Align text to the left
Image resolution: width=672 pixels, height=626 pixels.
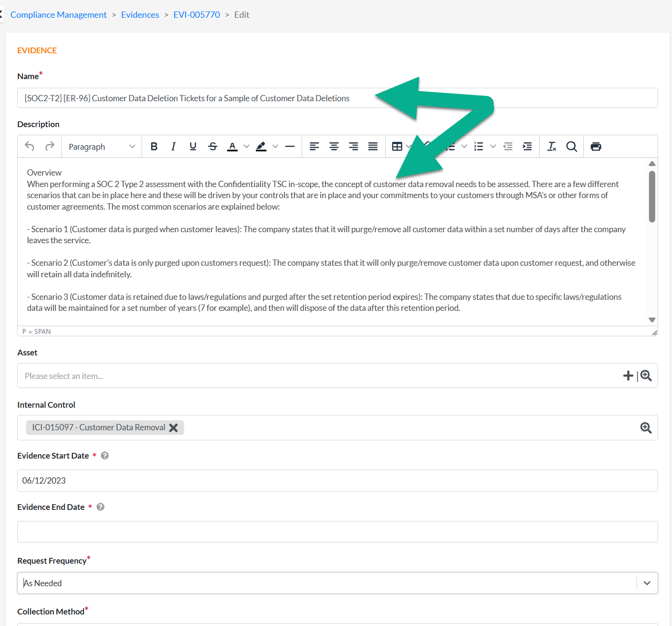coord(314,146)
